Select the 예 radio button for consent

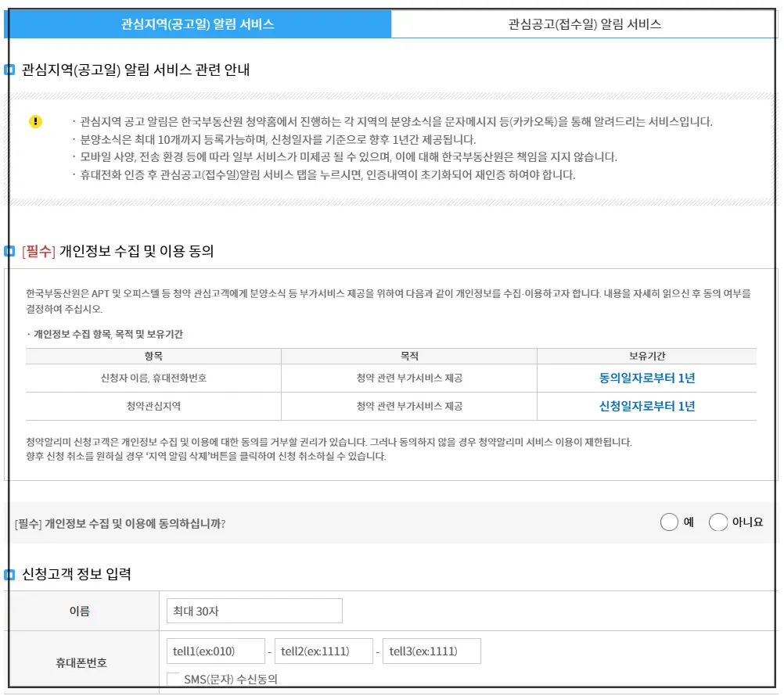[670, 522]
